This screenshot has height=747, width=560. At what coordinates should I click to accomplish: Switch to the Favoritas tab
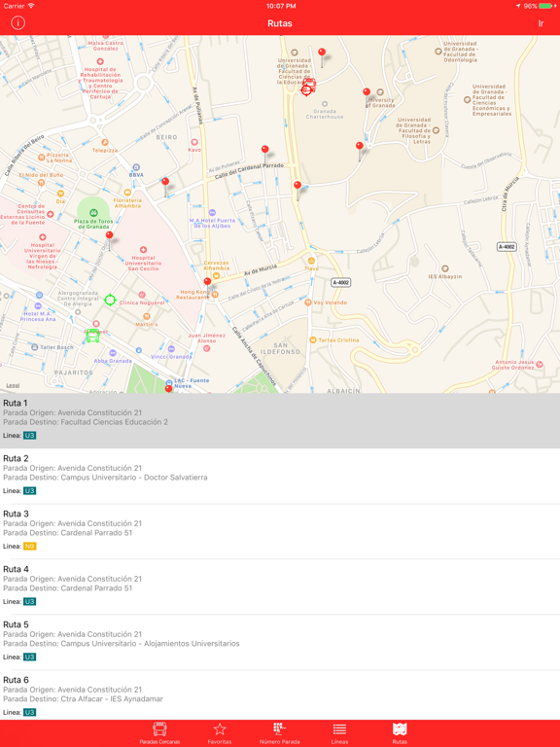(220, 733)
